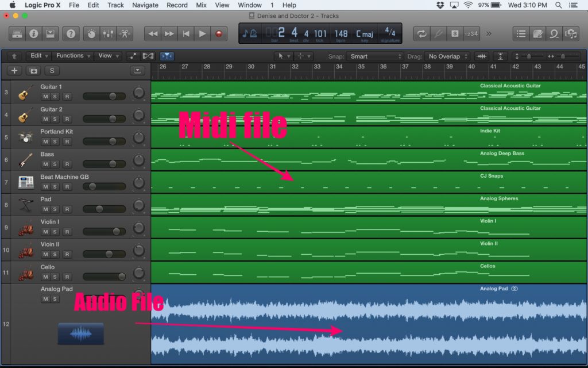
Task: Add a new track with plus button
Action: point(14,71)
